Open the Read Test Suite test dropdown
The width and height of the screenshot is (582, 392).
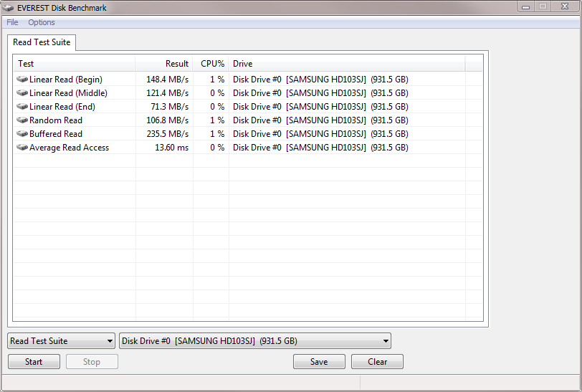click(61, 341)
